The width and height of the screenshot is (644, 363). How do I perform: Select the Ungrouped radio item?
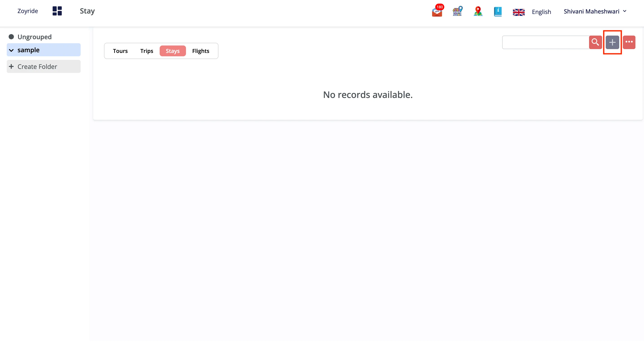[x=11, y=37]
